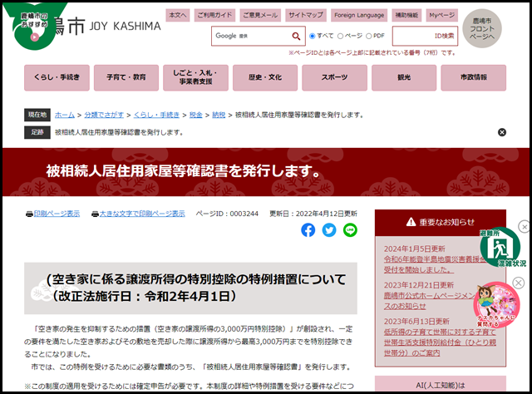Viewport: 532px width, 394px height.
Task: Open the 子育て・教育 menu
Action: click(126, 77)
